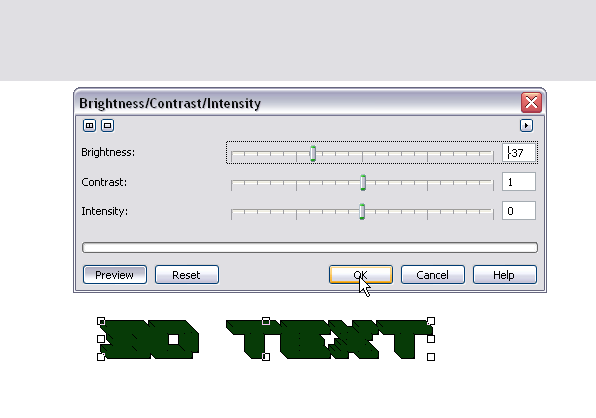The width and height of the screenshot is (596, 418).
Task: Click the Intensity slider handle
Action: (x=362, y=211)
